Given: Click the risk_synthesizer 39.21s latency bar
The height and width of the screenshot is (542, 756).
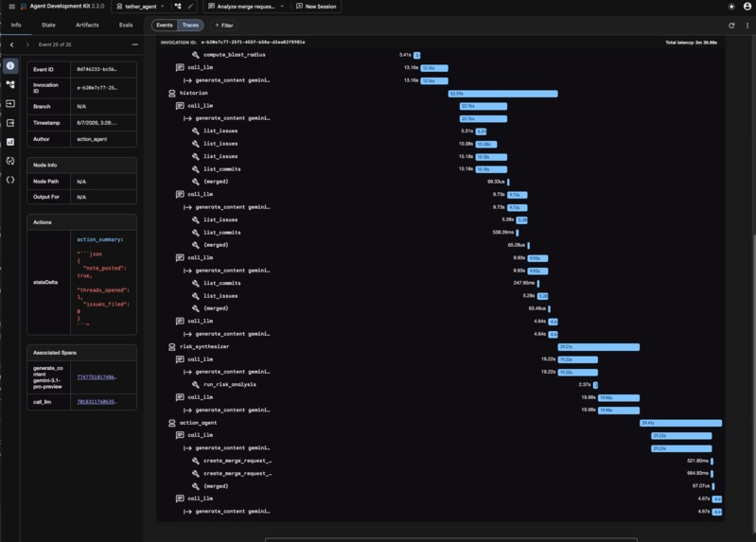Looking at the screenshot, I should pos(599,347).
